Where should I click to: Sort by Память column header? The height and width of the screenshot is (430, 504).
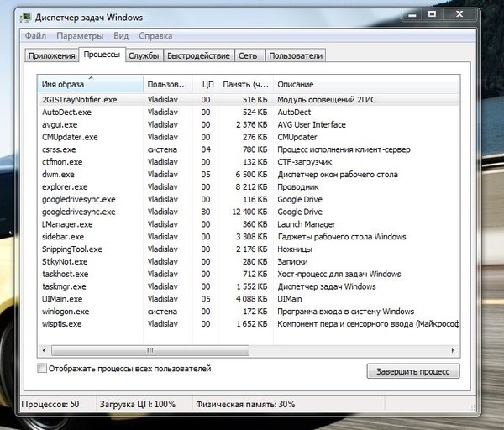[x=246, y=84]
